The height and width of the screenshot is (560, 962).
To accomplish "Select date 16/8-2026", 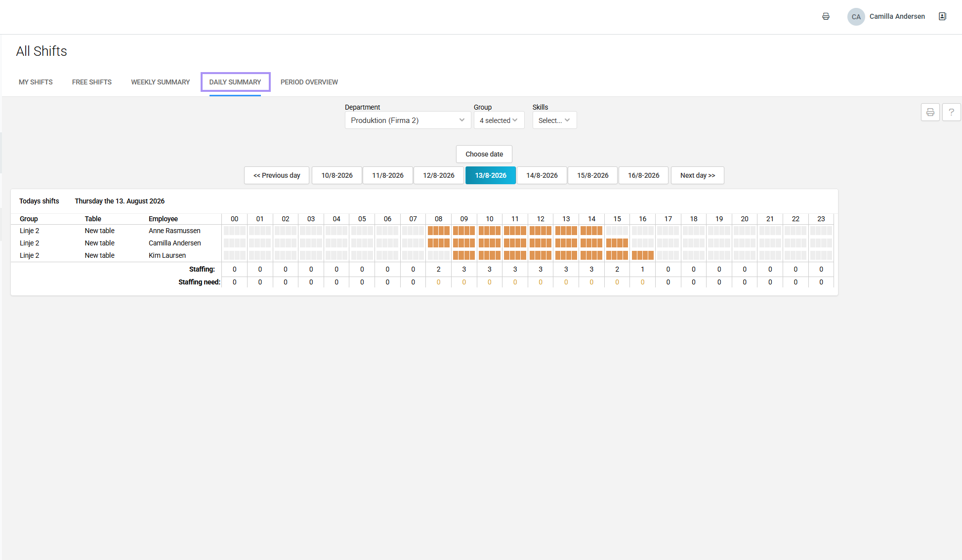I will coord(644,175).
